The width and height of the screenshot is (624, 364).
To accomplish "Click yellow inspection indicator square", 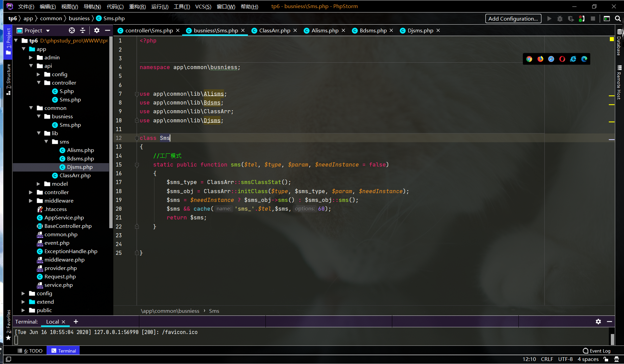I will [612, 39].
